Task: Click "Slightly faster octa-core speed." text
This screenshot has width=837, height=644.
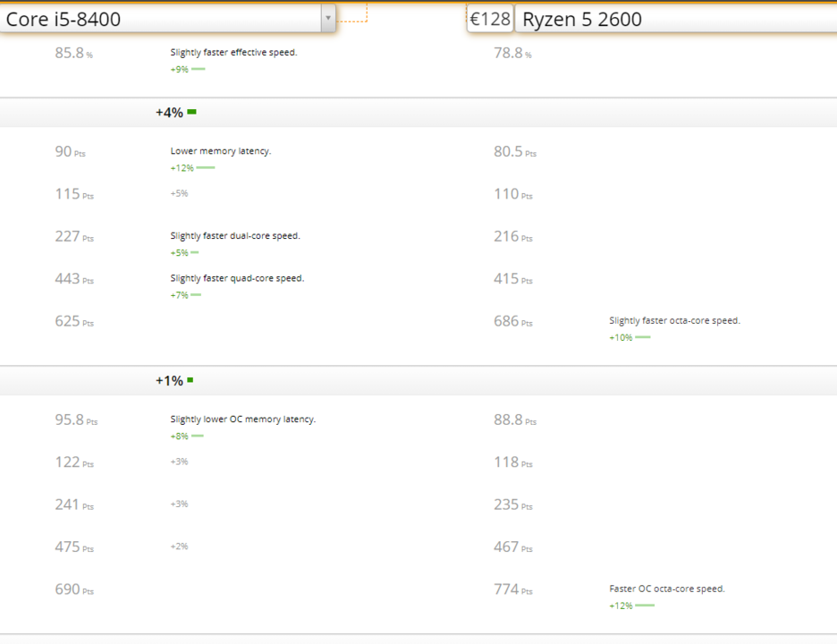Action: [x=674, y=320]
